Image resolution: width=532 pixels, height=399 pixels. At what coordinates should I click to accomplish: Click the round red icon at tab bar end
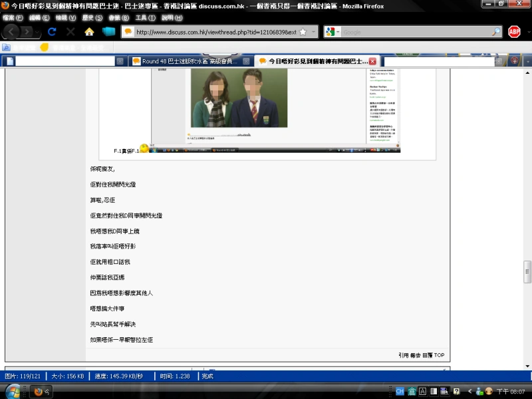coord(515,61)
